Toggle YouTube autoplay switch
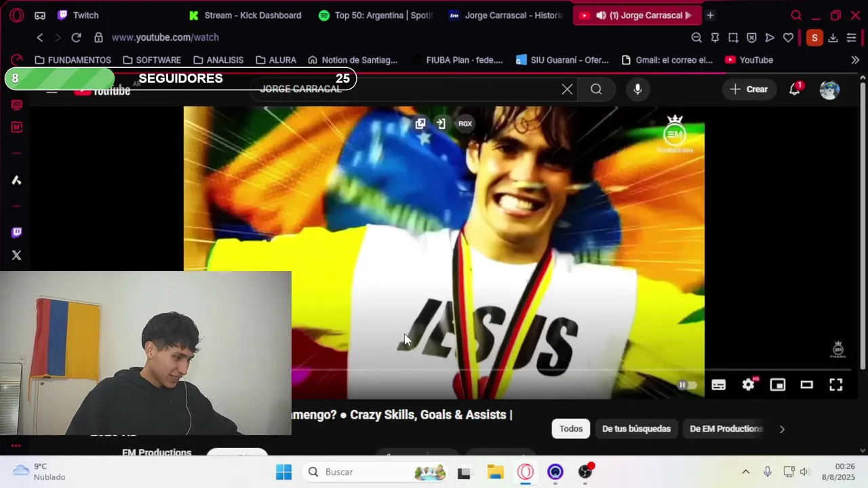868x488 pixels. pos(688,385)
